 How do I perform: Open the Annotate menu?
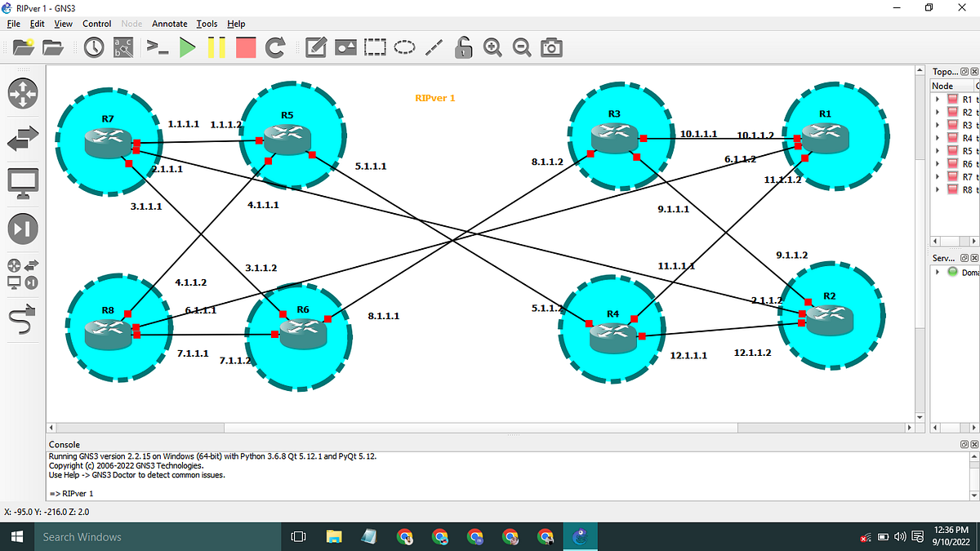point(169,24)
